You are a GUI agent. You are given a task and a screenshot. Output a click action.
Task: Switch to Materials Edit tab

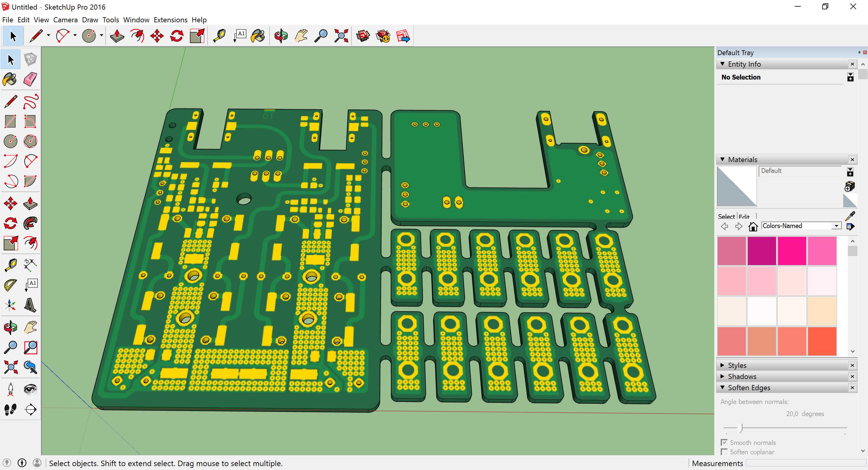[x=744, y=216]
